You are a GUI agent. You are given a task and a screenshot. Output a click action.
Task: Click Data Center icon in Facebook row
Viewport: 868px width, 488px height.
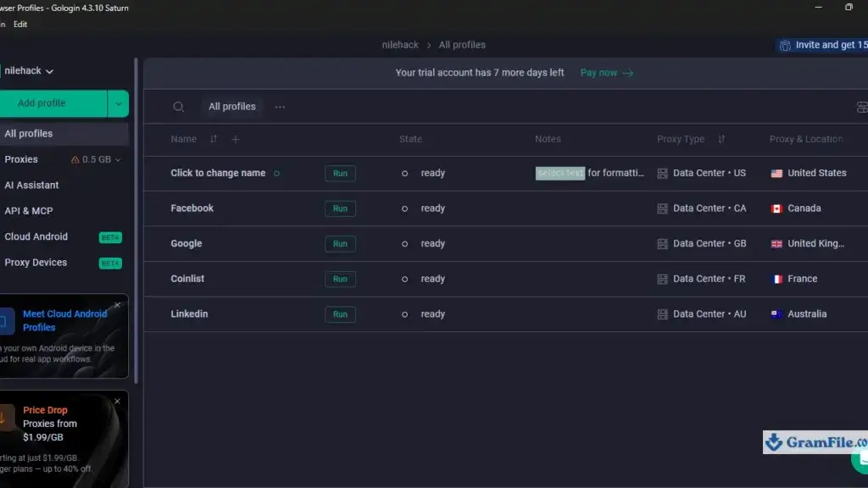tap(662, 208)
